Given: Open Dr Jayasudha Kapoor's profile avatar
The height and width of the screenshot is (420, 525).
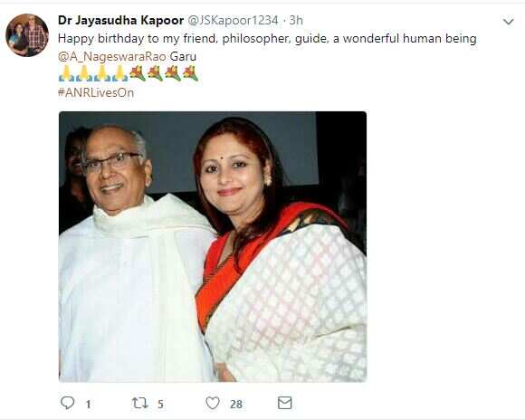Looking at the screenshot, I should [x=27, y=35].
